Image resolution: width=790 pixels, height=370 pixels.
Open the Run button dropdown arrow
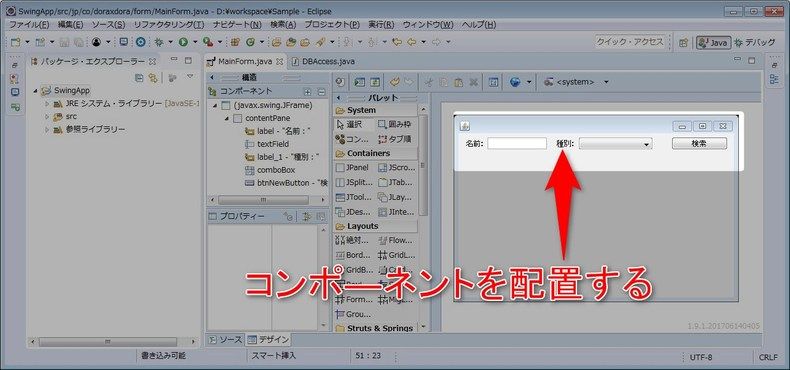(195, 42)
